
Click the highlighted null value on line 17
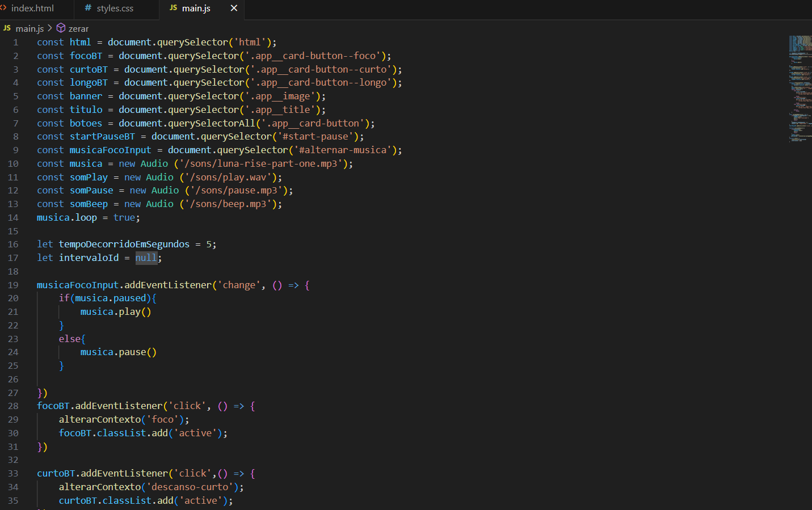146,258
